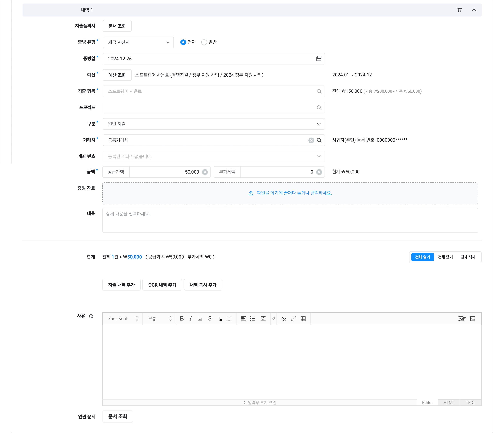This screenshot has height=439, width=504.
Task: Open calendar picker for 증빙일
Action: [319, 59]
